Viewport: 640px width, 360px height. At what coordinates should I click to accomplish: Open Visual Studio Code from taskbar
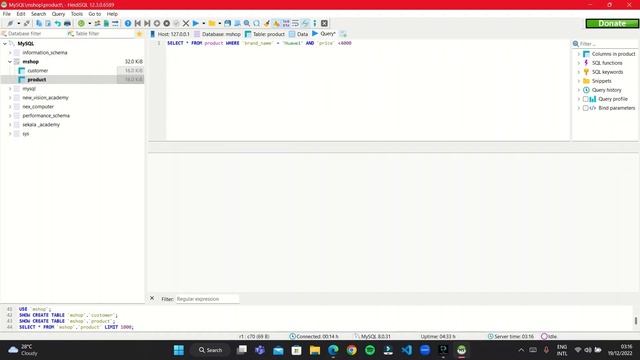coord(407,350)
